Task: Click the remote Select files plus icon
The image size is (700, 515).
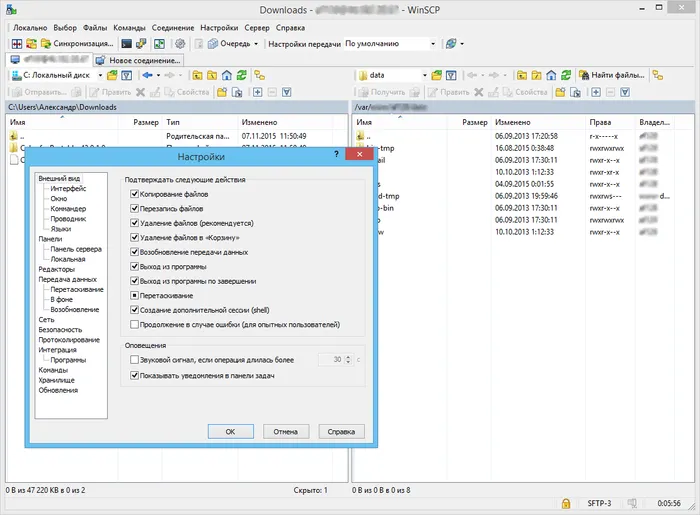Action: [x=596, y=92]
